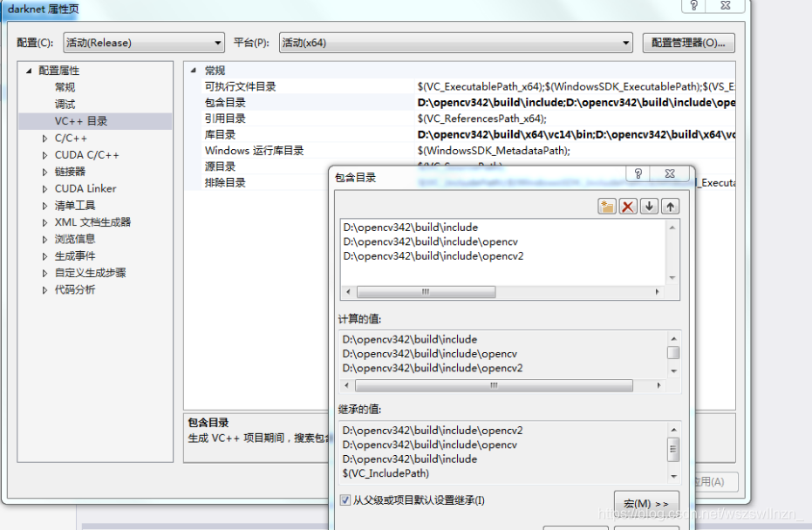Expand the XML 文档生成器 node
Viewport: 812px width, 530px height.
45,222
